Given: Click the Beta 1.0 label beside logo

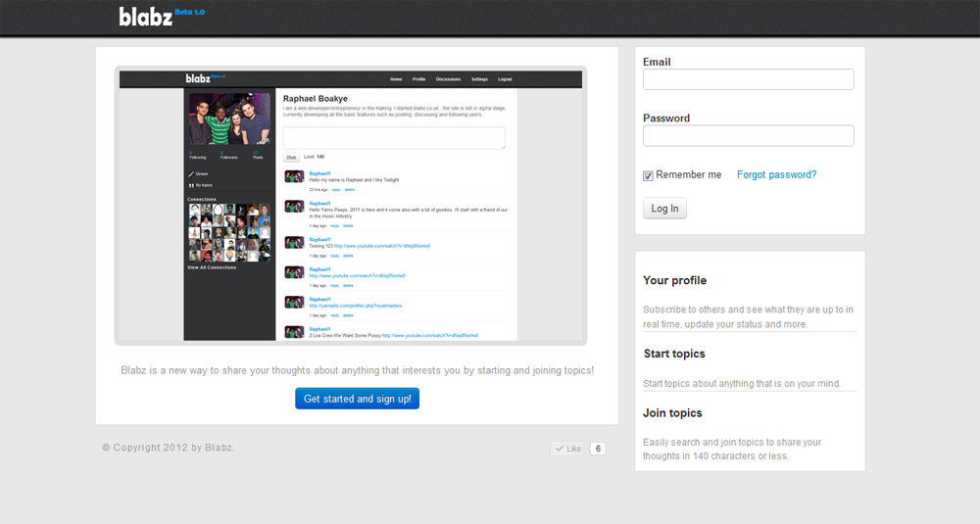Looking at the screenshot, I should [x=189, y=12].
